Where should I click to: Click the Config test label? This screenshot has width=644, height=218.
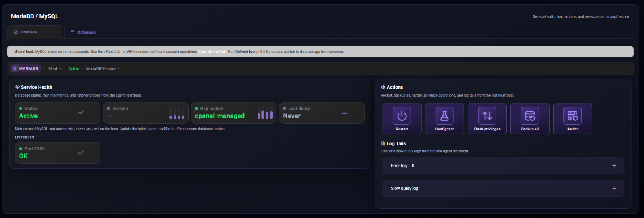click(444, 129)
